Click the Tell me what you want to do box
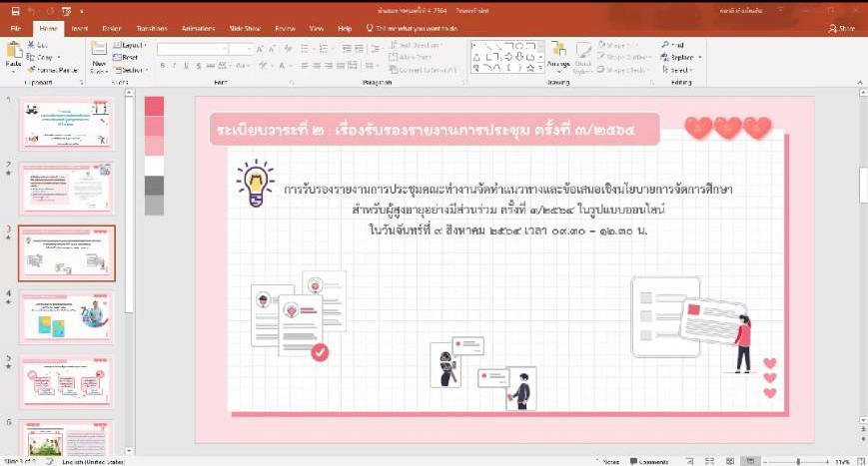868x466 pixels. [412, 28]
